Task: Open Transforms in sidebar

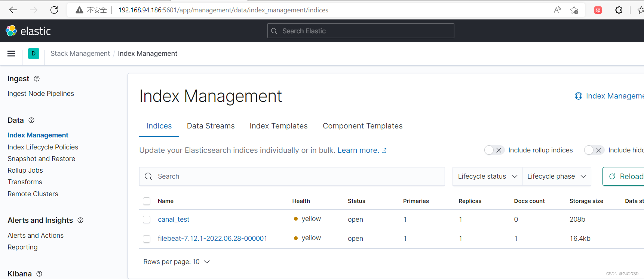Action: click(x=25, y=182)
